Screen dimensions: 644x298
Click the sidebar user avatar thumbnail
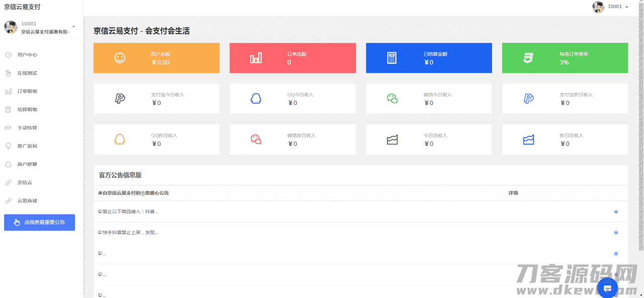tap(11, 27)
